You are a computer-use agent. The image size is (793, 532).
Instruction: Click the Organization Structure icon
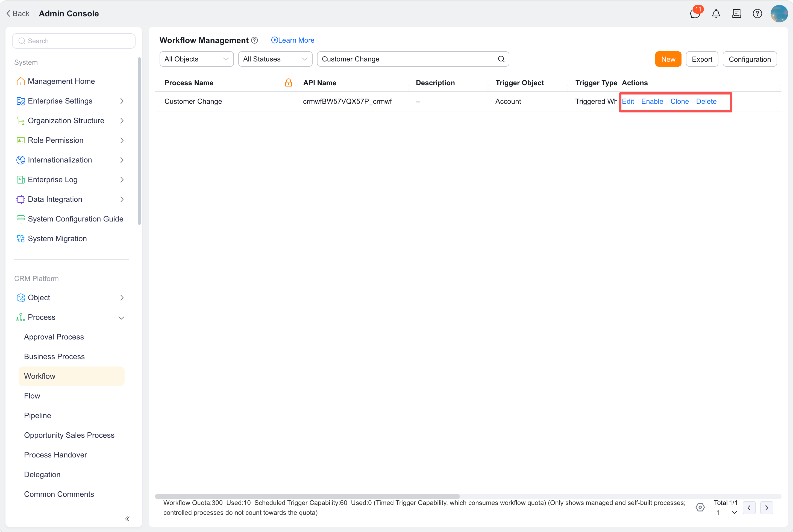[21, 121]
